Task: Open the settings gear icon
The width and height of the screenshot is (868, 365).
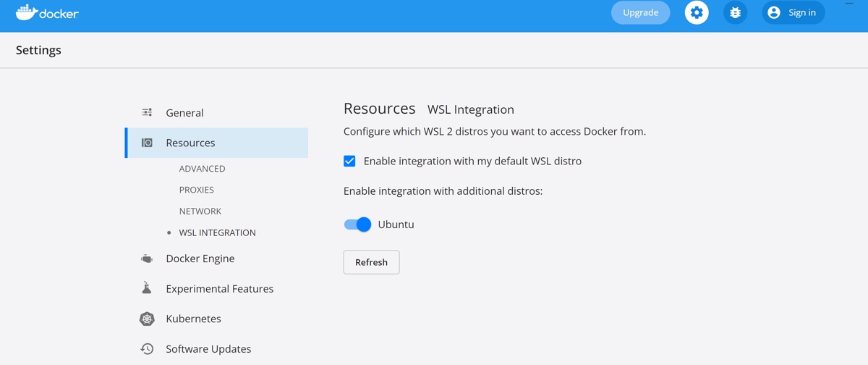Action: coord(697,12)
